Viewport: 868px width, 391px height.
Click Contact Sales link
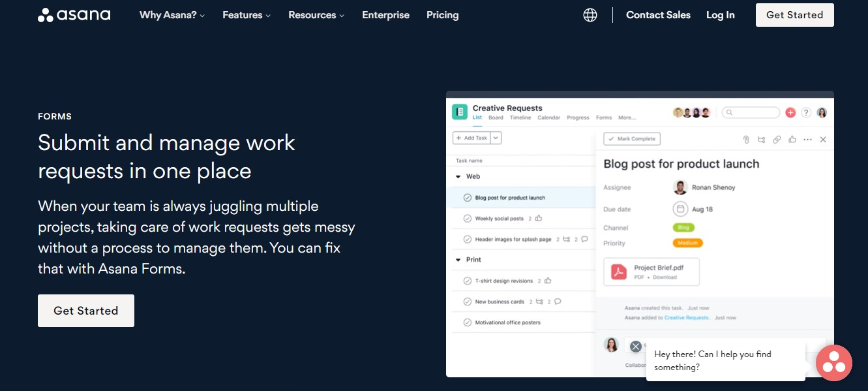tap(658, 15)
